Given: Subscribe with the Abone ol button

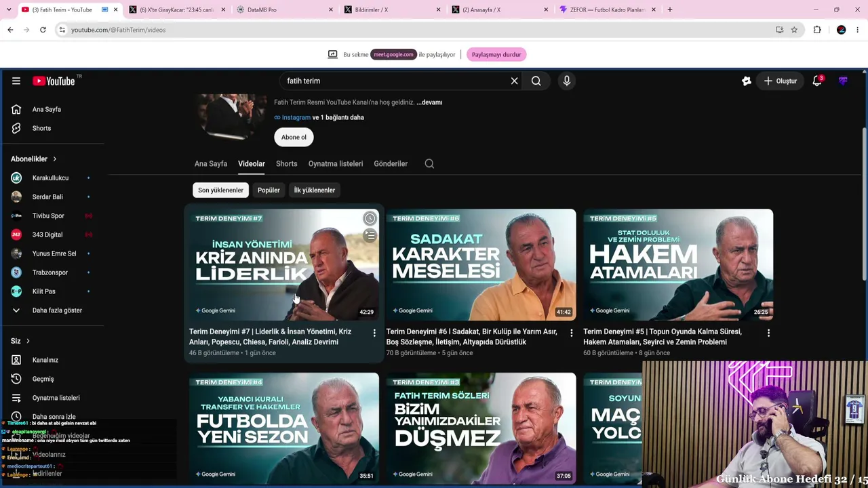Looking at the screenshot, I should 294,137.
